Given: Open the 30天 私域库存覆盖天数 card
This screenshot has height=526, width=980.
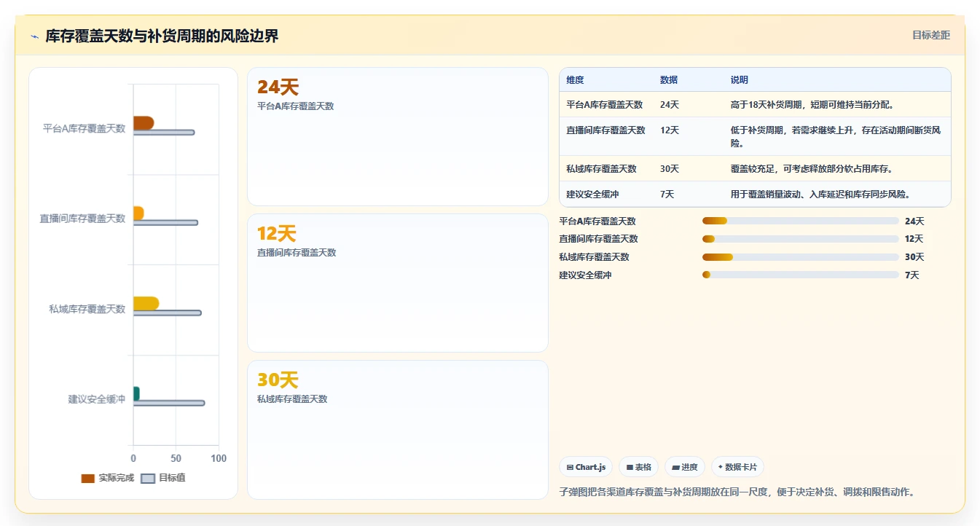Looking at the screenshot, I should coord(398,430).
